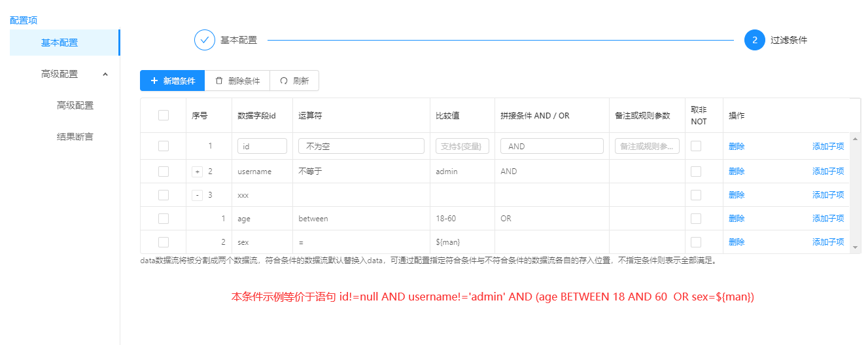This screenshot has height=345, width=868.
Task: Click the refresh icon on 刷新 button
Action: (x=284, y=81)
